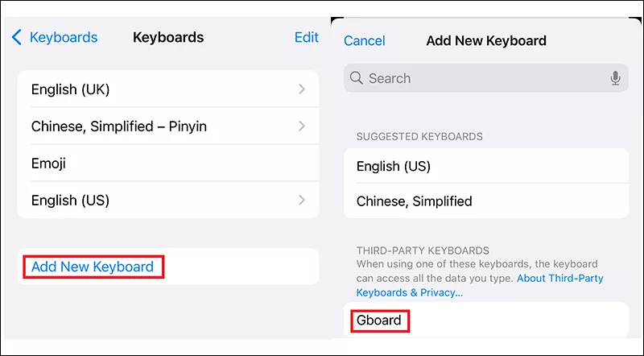The width and height of the screenshot is (644, 356).
Task: Tap the microphone icon in search bar
Action: [x=615, y=78]
